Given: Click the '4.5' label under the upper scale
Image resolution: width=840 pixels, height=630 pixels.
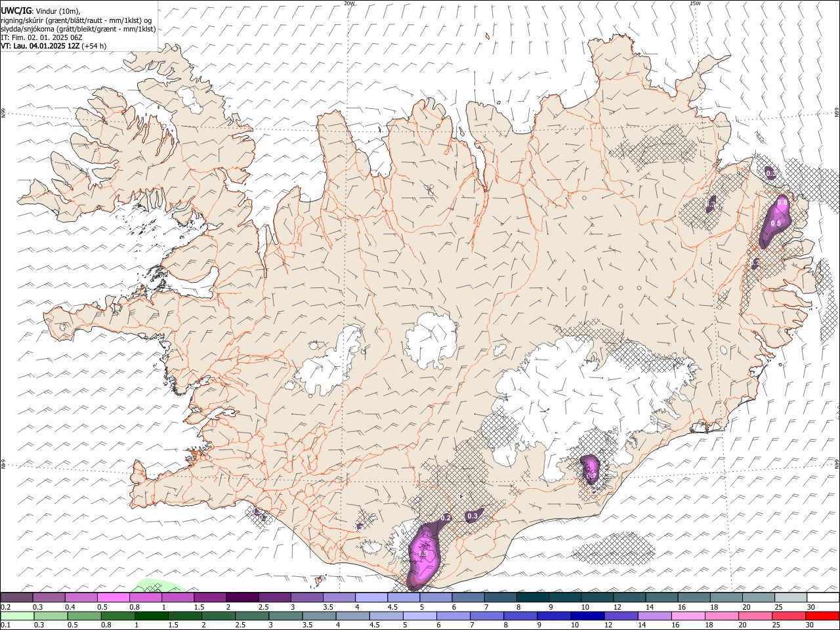Looking at the screenshot, I should (392, 607).
